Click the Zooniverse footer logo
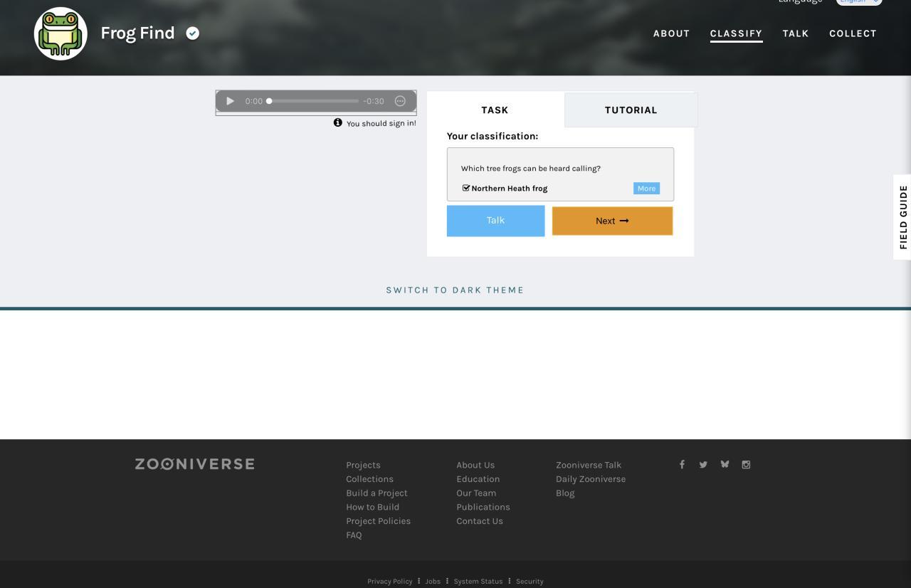This screenshot has height=588, width=911. click(x=195, y=464)
